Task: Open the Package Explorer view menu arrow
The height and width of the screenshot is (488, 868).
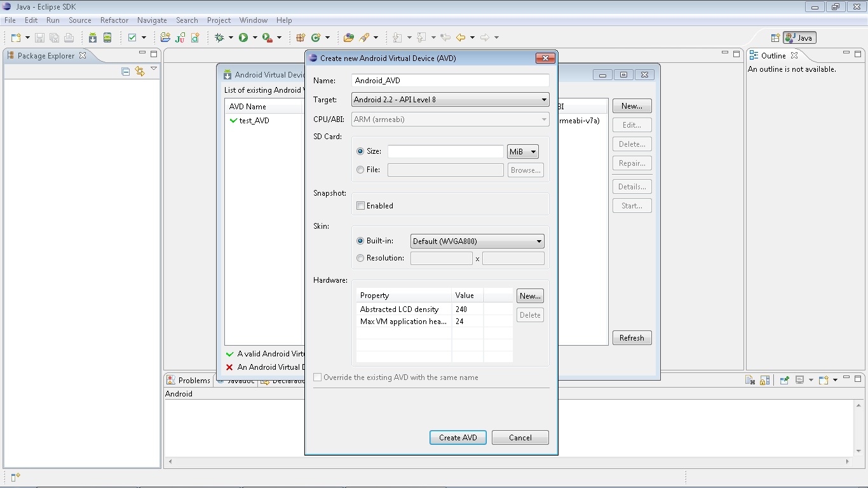Action: [x=154, y=69]
